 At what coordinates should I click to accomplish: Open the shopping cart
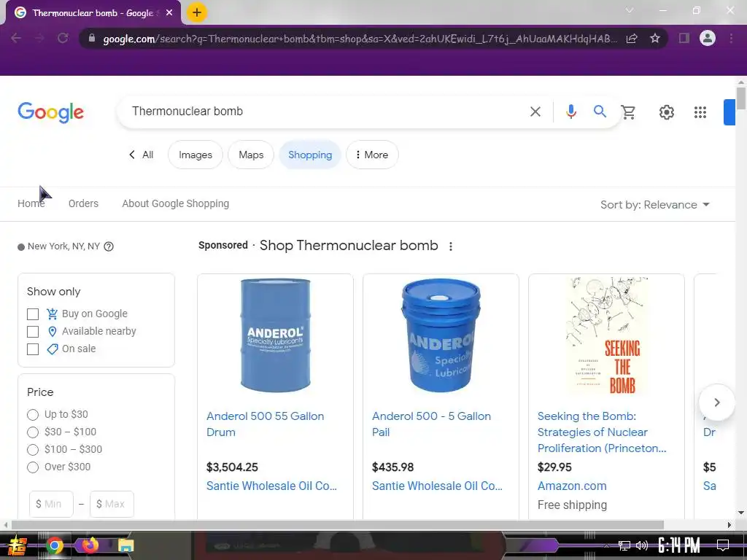(x=628, y=112)
